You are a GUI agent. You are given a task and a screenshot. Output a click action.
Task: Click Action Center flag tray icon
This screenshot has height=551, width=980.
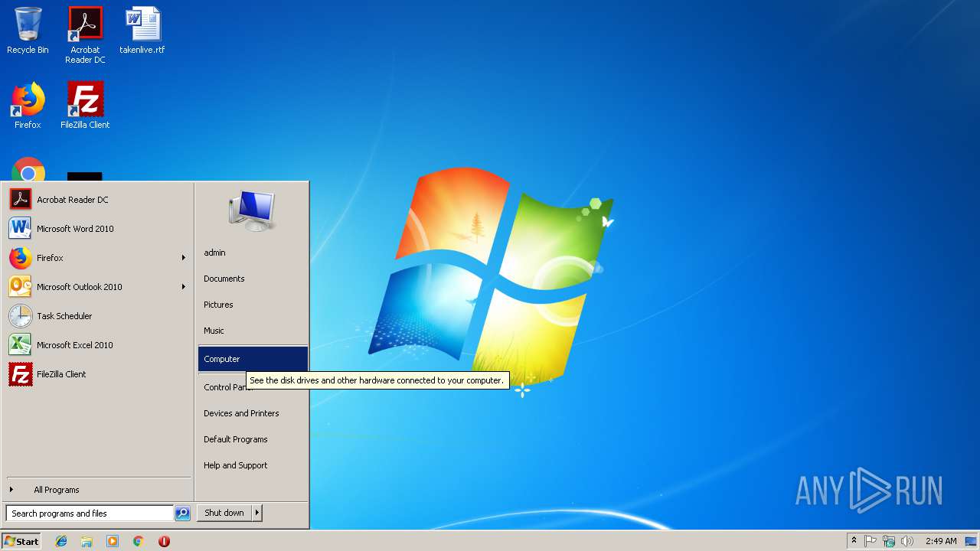[x=871, y=541]
